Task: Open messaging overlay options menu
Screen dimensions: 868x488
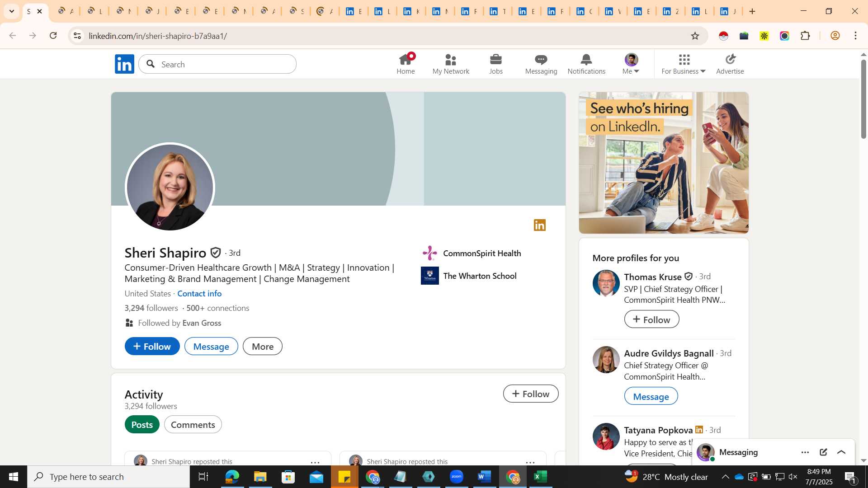Action: pos(805,452)
